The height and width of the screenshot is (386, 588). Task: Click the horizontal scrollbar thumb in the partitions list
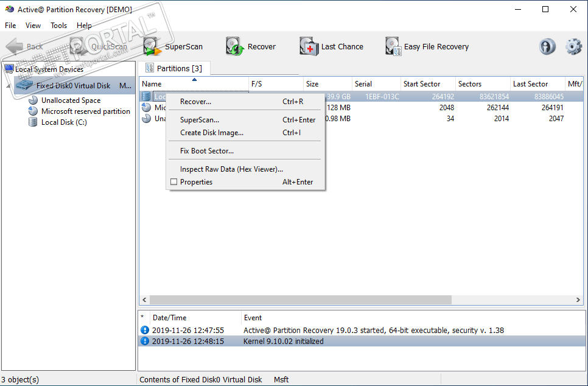(300, 300)
